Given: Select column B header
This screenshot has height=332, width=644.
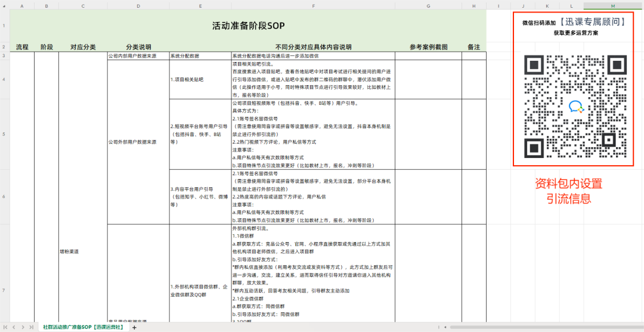Looking at the screenshot, I should (47, 6).
